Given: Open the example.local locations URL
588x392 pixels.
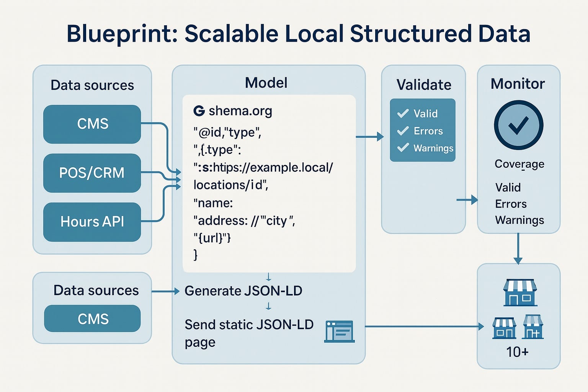Looking at the screenshot, I should 263,167.
